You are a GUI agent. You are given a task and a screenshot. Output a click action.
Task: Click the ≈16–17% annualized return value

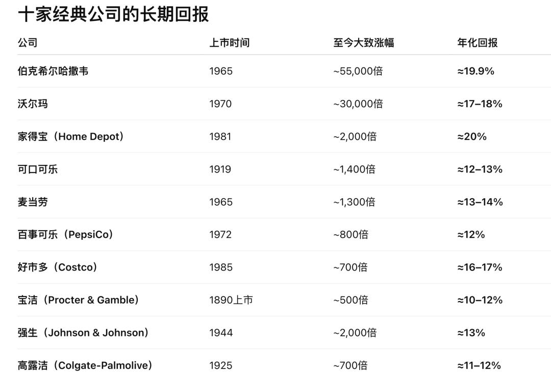480,267
